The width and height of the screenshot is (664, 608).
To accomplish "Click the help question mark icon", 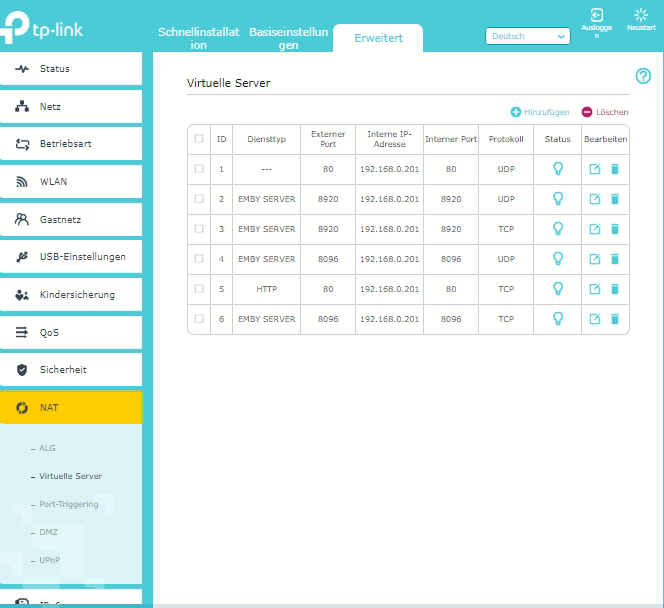I will 643,76.
